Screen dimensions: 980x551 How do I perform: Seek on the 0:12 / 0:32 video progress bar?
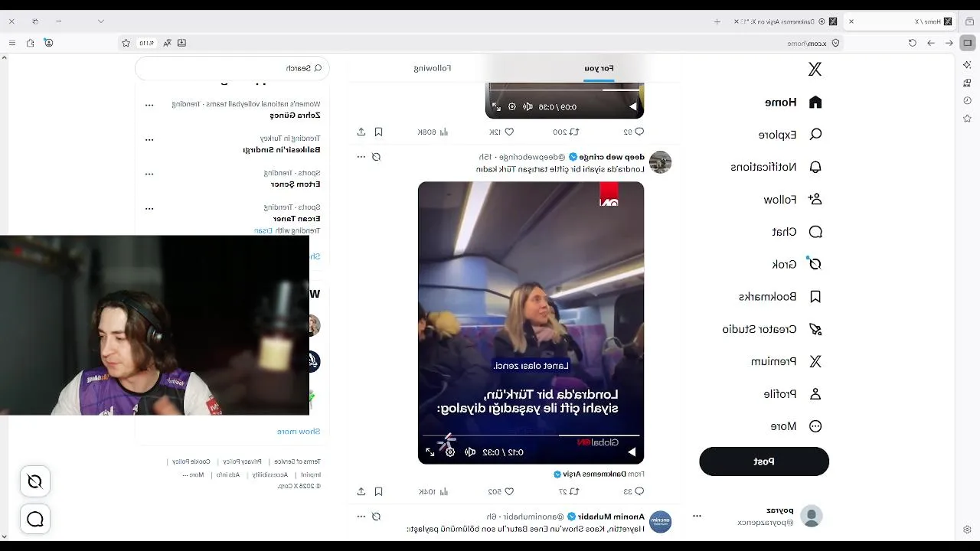(x=531, y=436)
